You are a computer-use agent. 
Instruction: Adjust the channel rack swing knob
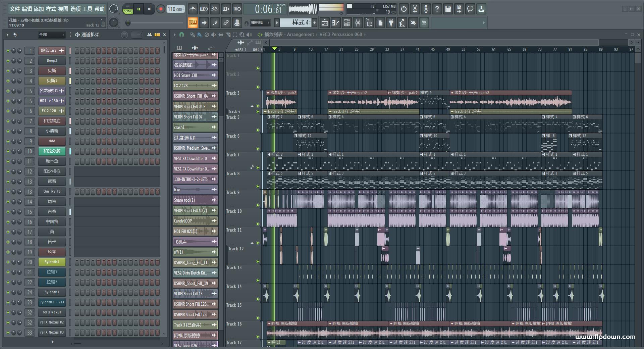[x=124, y=35]
